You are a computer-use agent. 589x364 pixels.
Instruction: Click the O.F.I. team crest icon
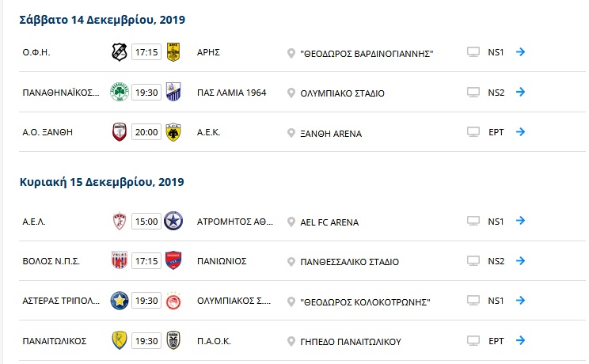[x=120, y=52]
